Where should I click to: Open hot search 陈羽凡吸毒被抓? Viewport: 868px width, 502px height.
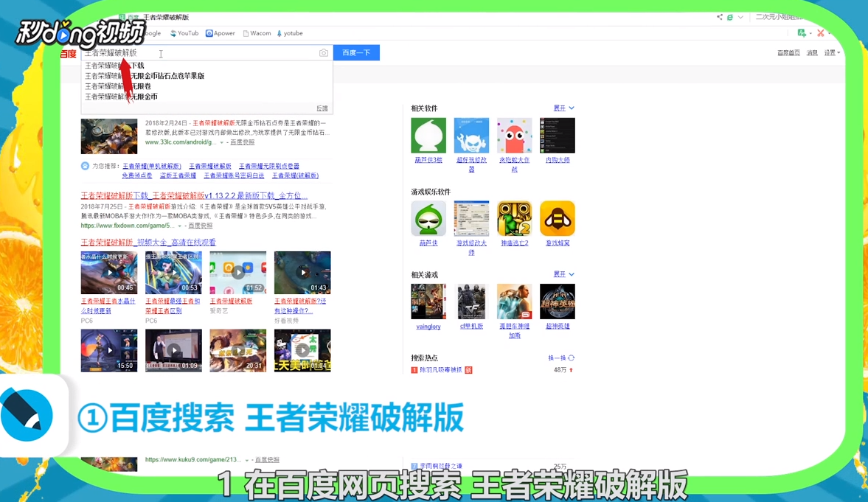(441, 370)
